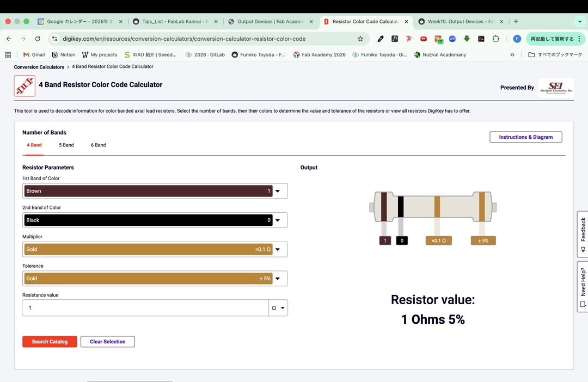This screenshot has width=588, height=382.
Task: Select the Black 2nd Band color field
Action: pos(155,220)
